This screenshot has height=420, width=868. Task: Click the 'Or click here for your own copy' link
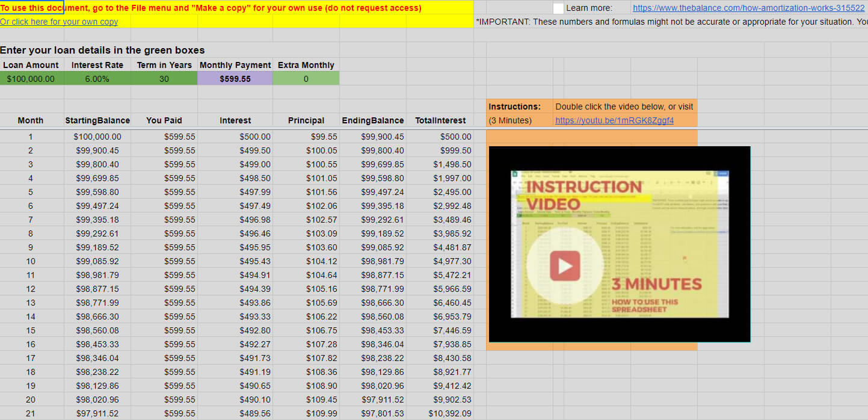59,22
